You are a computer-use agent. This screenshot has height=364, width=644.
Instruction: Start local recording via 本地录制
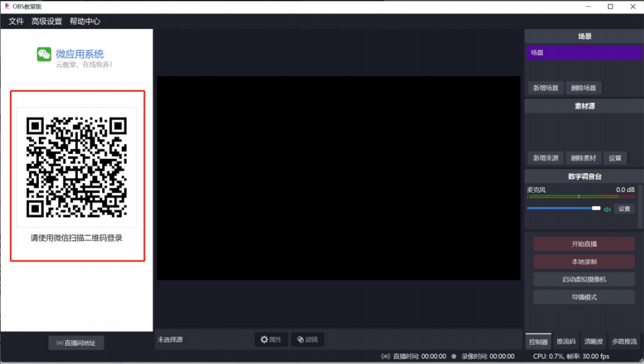[x=584, y=262]
